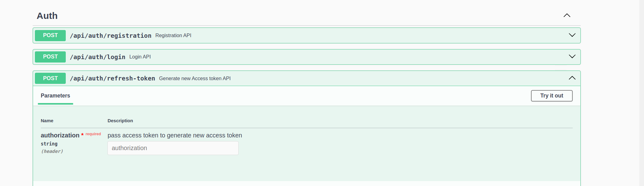The height and width of the screenshot is (186, 644).
Task: Click Generate new Access token API text
Action: [195, 79]
